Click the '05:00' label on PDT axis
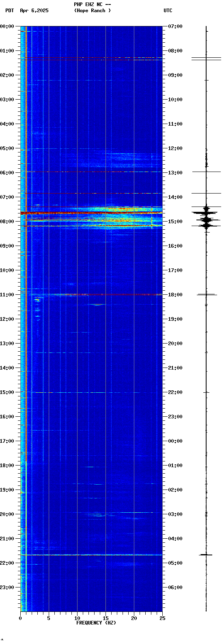This screenshot has height=644, width=224. click(7, 148)
